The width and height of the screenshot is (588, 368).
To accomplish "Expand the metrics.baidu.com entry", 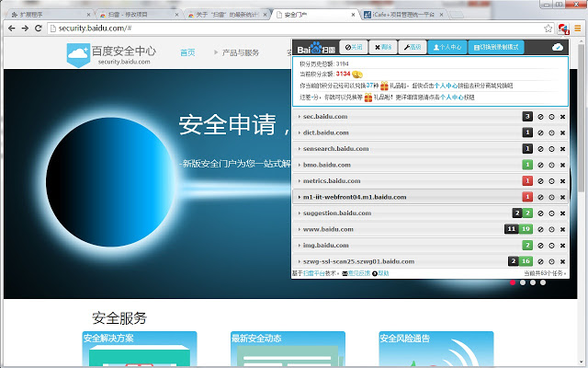I will tap(300, 181).
